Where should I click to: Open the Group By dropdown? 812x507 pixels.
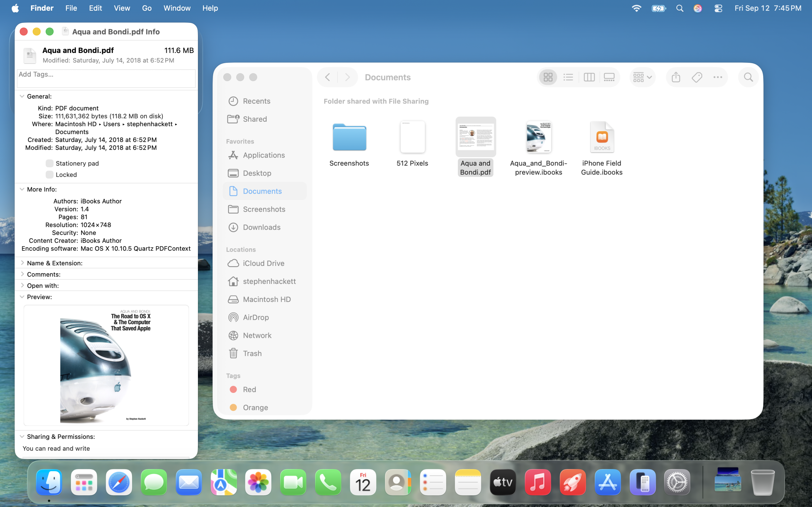pyautogui.click(x=642, y=77)
